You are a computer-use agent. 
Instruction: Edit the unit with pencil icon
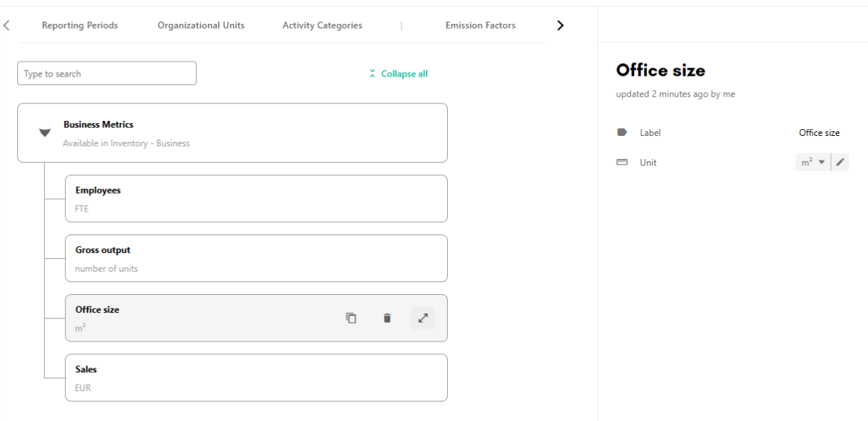(840, 162)
